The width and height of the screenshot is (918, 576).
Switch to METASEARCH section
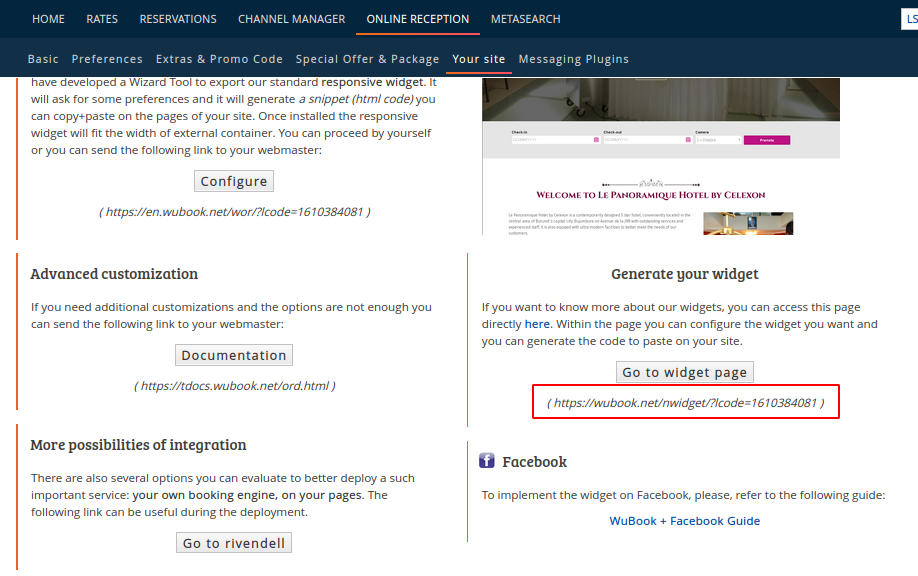click(x=526, y=19)
